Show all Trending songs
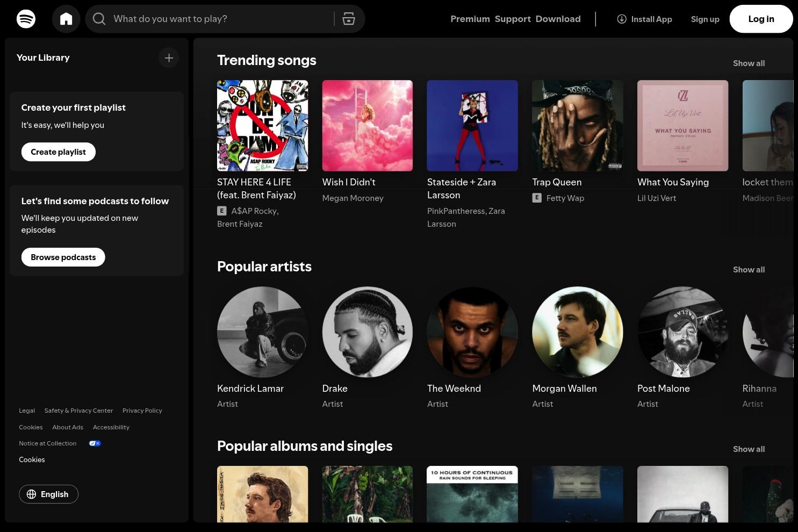798x532 pixels. click(x=749, y=63)
